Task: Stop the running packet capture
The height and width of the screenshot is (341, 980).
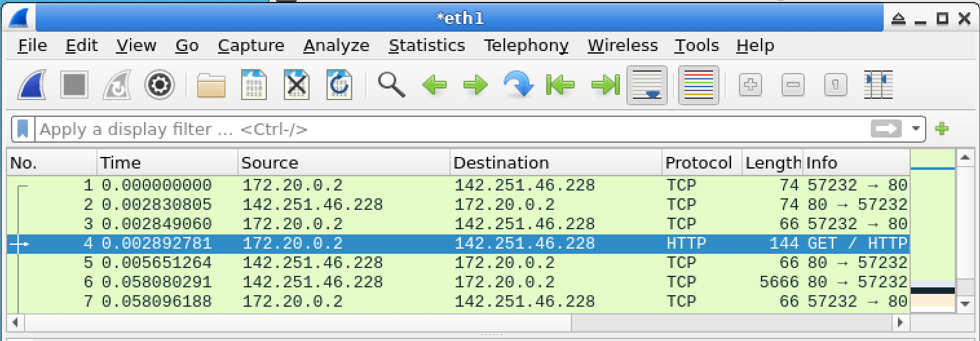Action: pyautogui.click(x=76, y=85)
